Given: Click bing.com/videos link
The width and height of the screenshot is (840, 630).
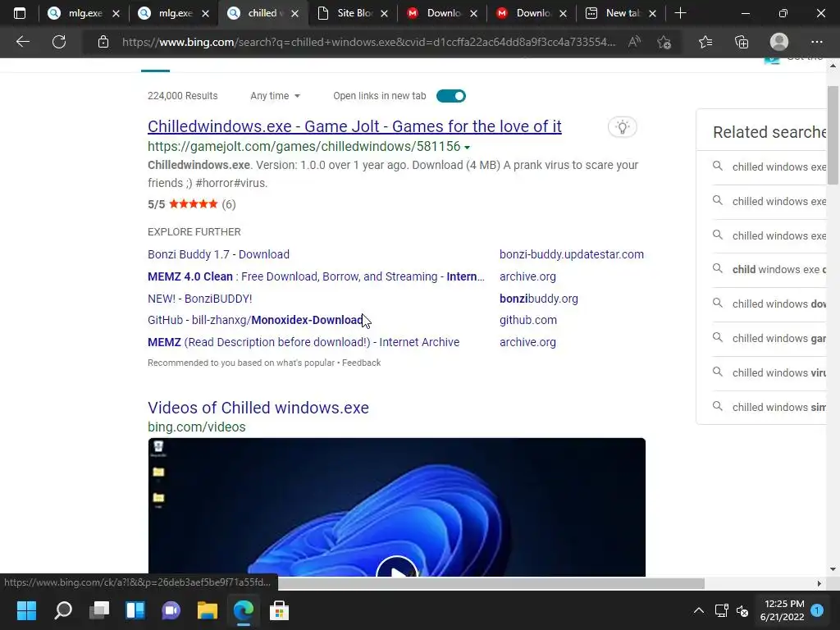Looking at the screenshot, I should click(197, 427).
